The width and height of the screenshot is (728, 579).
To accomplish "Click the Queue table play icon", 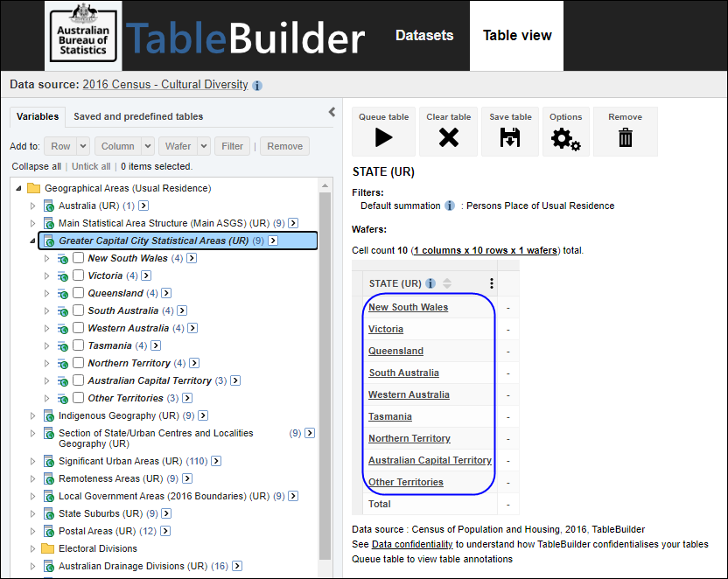I will 383,136.
